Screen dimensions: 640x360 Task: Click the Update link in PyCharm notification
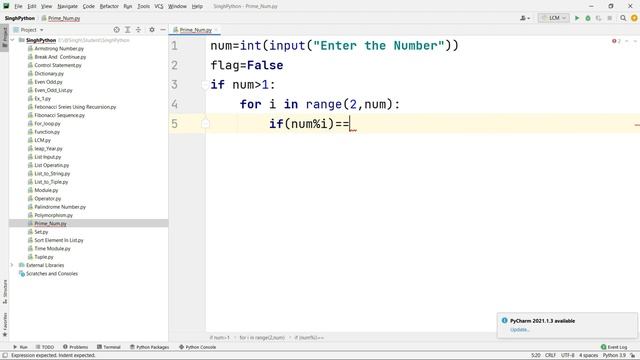click(x=520, y=329)
